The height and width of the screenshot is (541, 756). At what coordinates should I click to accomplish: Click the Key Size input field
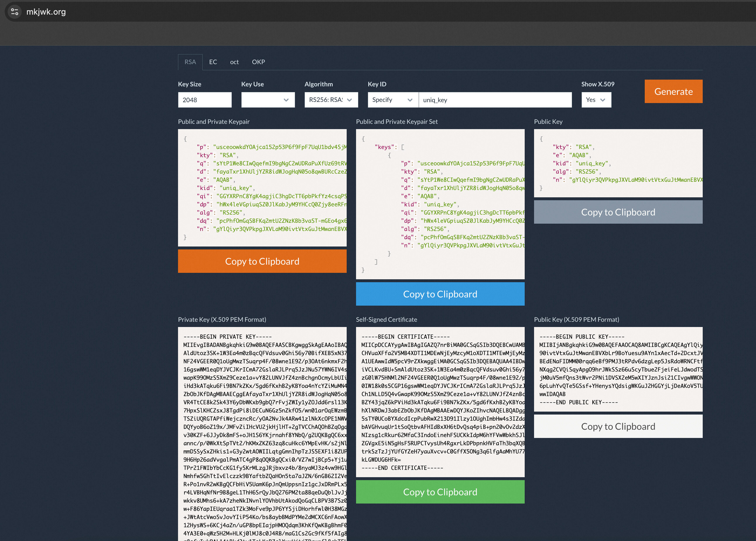coord(205,100)
